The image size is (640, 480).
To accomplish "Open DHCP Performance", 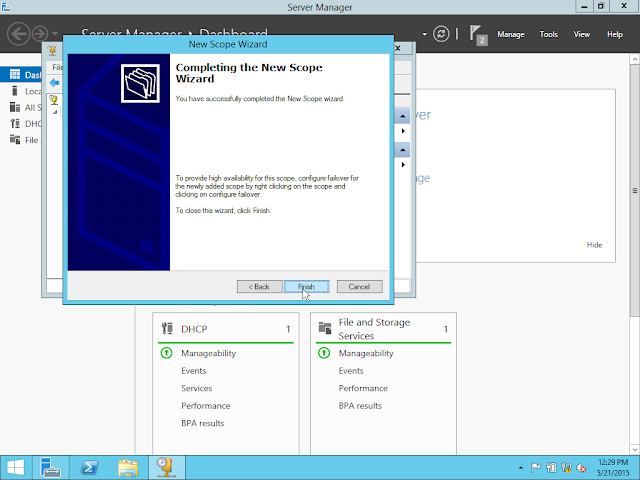I will (x=206, y=406).
